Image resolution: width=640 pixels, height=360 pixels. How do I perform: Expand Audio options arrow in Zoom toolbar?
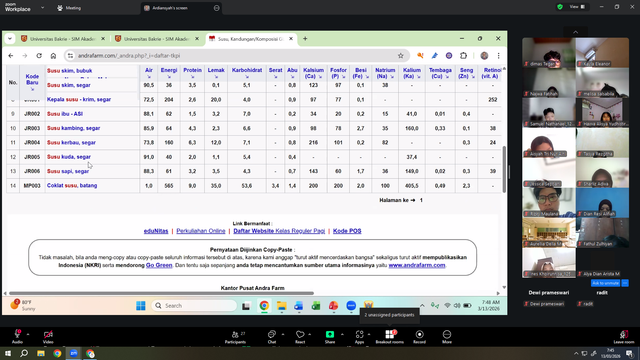point(28,334)
